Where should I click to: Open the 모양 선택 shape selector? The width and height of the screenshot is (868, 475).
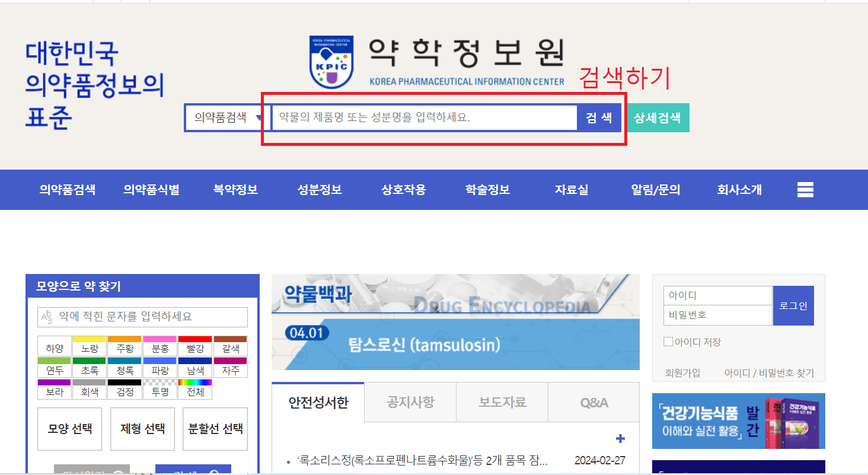[x=69, y=429]
